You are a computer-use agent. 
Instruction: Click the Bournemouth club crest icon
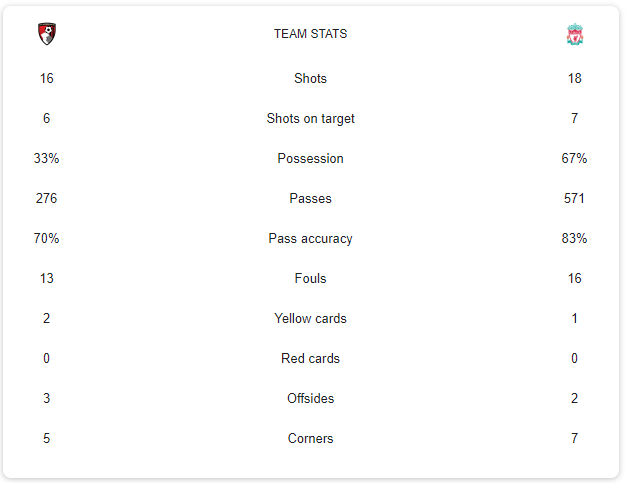pyautogui.click(x=46, y=34)
